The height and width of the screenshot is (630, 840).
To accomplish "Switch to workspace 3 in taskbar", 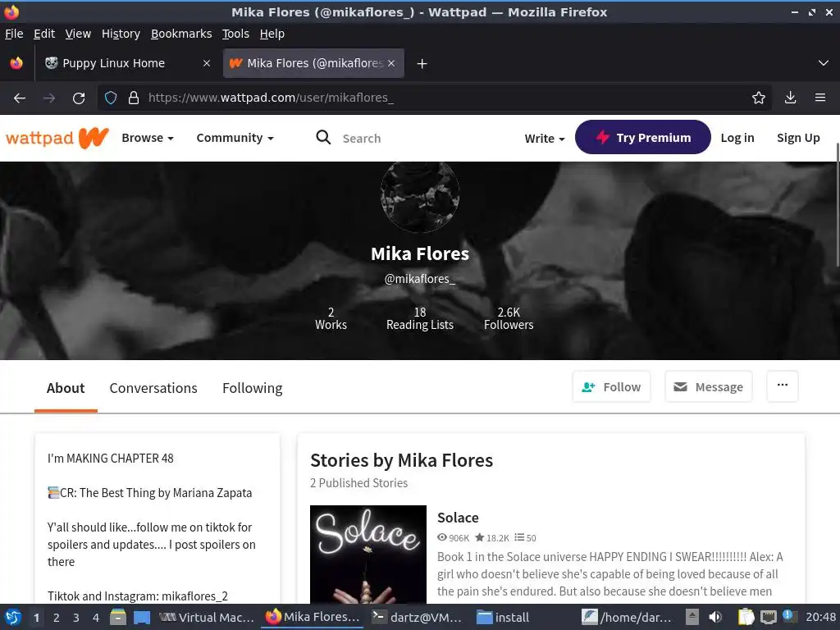I will 76,618.
